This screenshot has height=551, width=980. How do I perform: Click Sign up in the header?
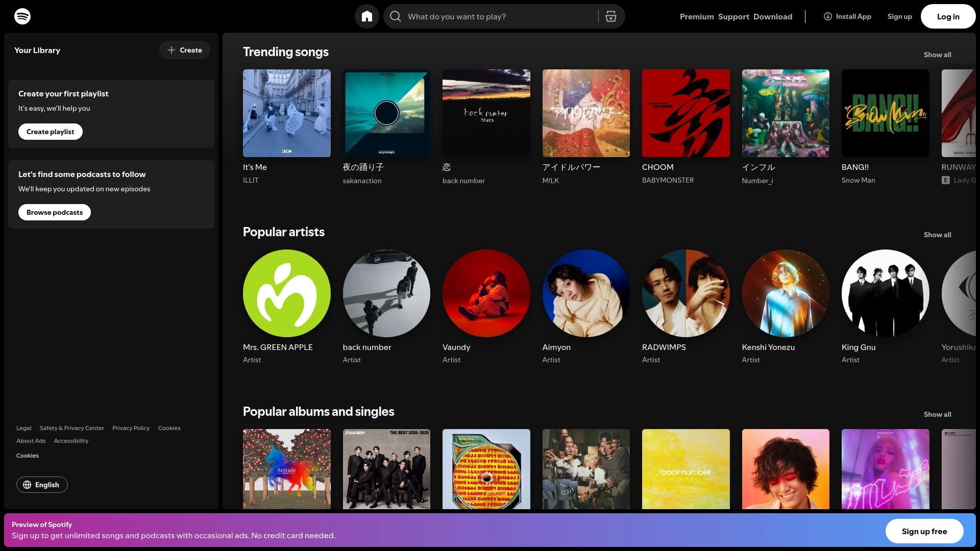[x=899, y=16]
